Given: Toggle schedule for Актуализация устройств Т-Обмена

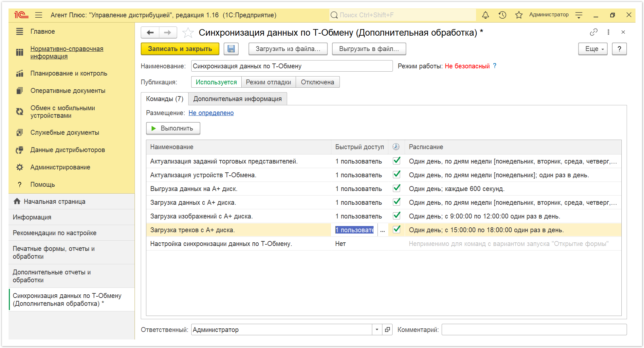Looking at the screenshot, I should (x=396, y=174).
